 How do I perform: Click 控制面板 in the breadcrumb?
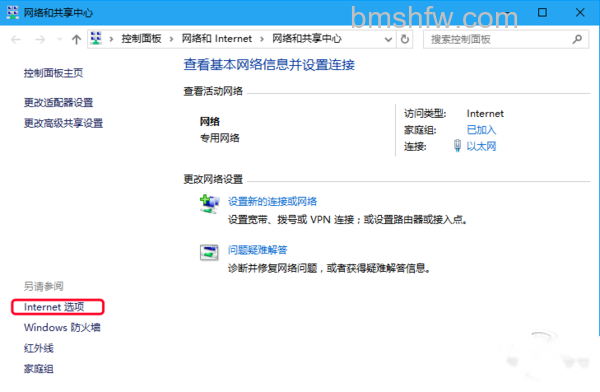click(x=141, y=39)
